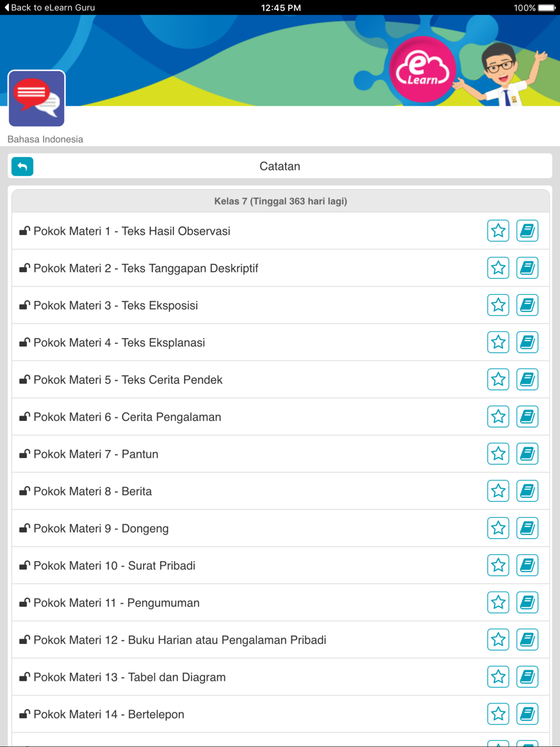
Task: Tap the eLearn cloud logo in banner
Action: click(422, 70)
